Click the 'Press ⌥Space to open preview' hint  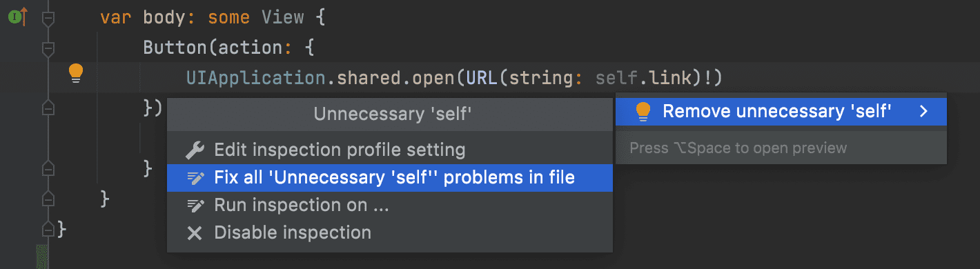[x=738, y=148]
